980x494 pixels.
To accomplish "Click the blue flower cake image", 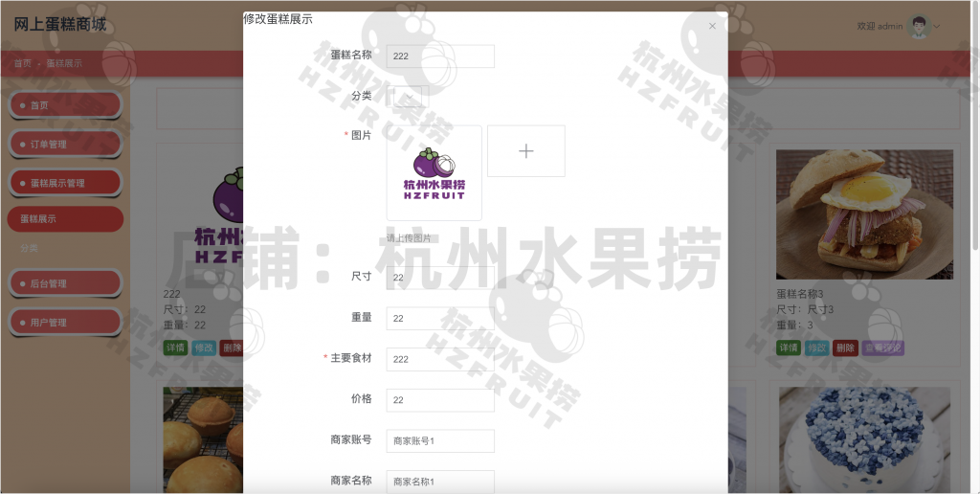I will [x=864, y=440].
